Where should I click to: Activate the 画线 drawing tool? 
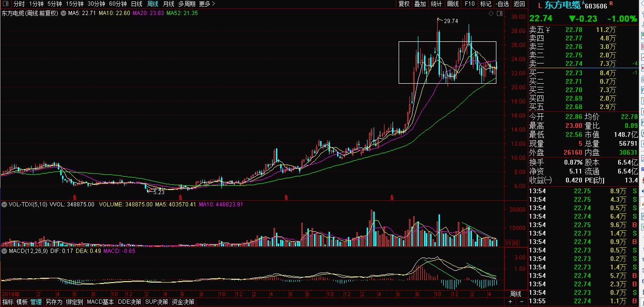point(453,4)
